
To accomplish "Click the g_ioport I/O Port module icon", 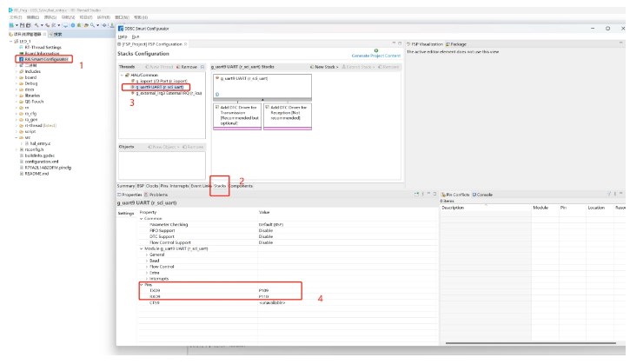I will 133,81.
